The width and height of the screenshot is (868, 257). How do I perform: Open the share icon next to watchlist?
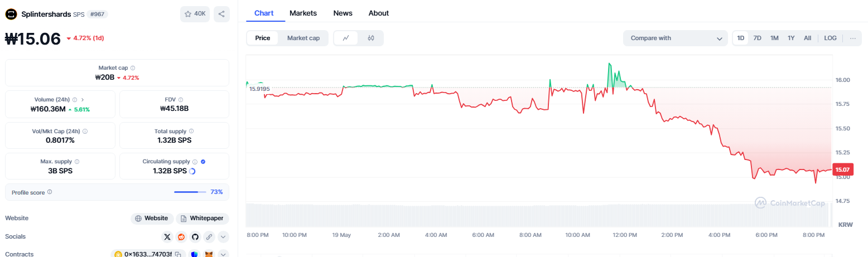(x=221, y=14)
